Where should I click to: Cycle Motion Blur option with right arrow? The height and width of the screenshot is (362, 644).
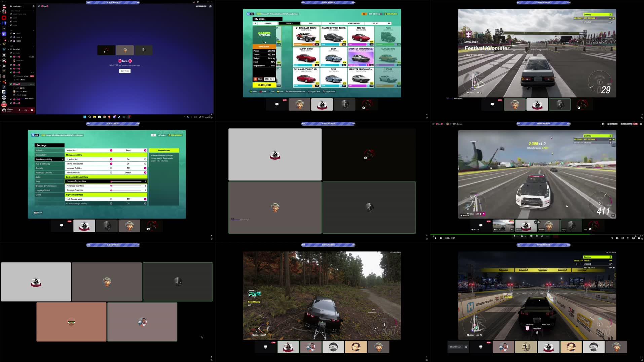(145, 151)
